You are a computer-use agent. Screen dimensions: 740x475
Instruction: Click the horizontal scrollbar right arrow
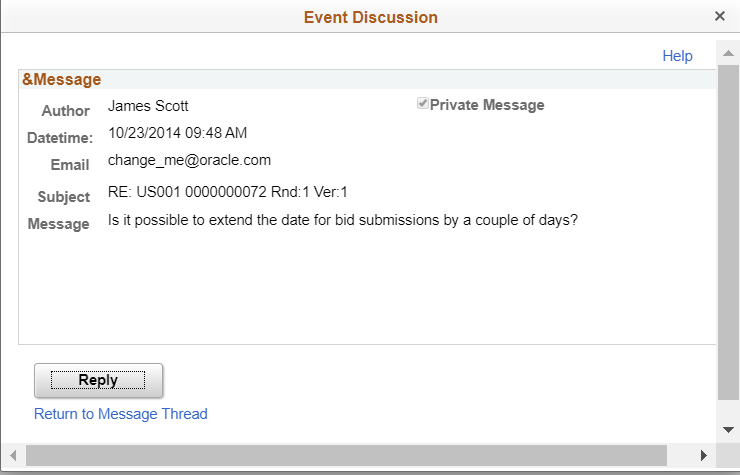click(704, 455)
